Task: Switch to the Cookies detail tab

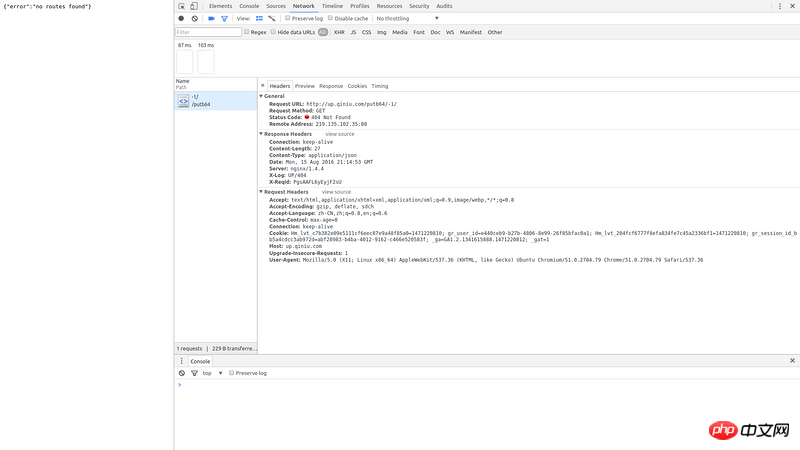Action: point(357,86)
